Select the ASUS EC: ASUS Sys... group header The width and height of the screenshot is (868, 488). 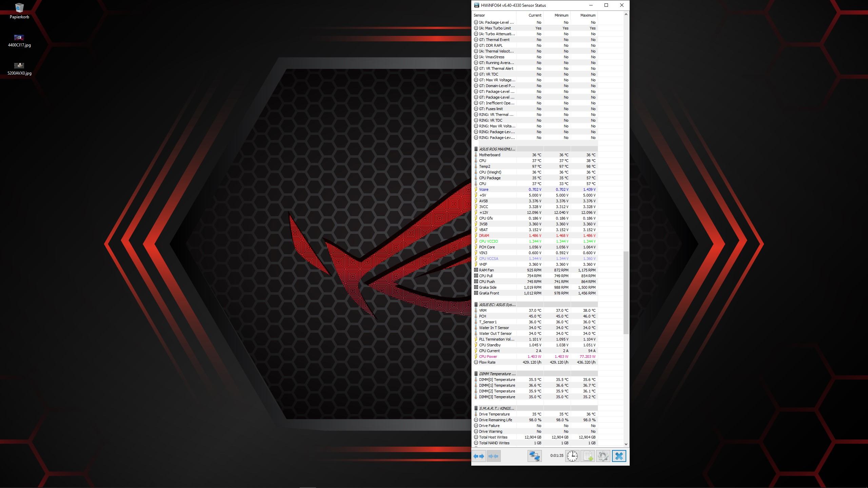tap(497, 305)
